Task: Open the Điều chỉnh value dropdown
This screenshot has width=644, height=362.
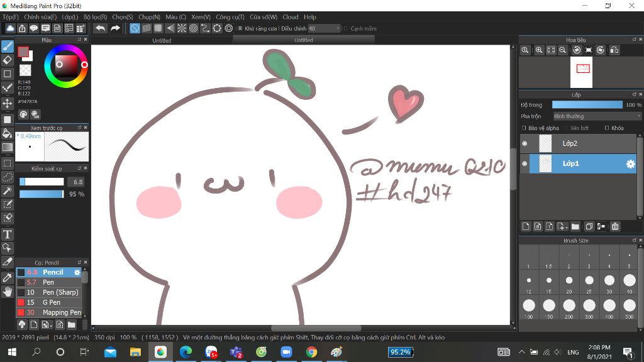Action: (x=325, y=28)
